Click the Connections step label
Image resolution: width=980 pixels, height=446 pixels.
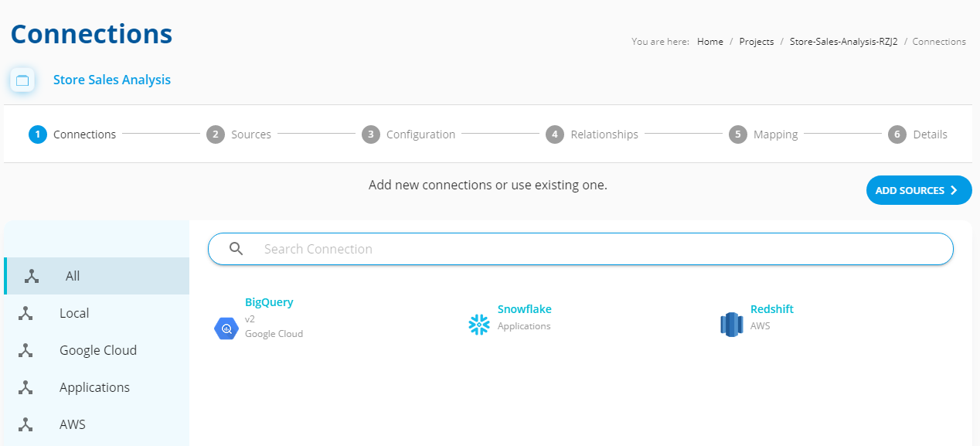coord(85,134)
